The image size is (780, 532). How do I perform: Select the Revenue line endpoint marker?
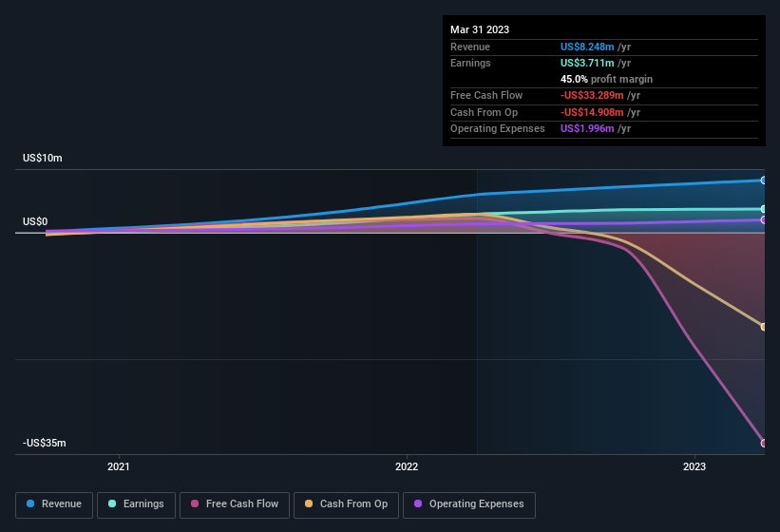[764, 180]
